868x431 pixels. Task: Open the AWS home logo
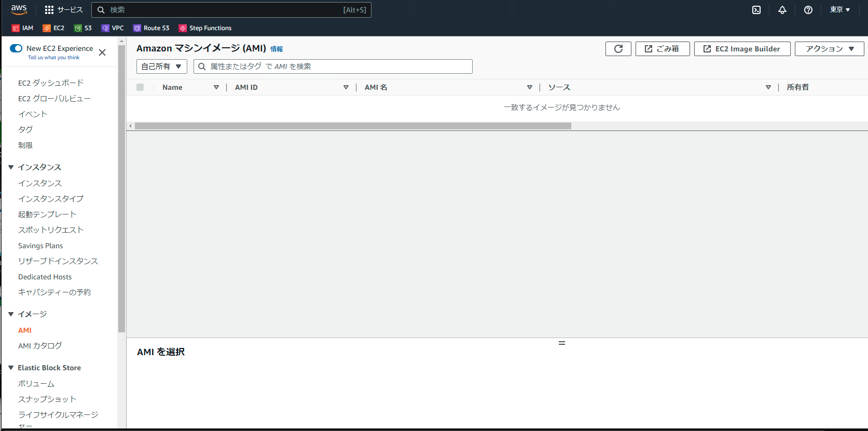point(19,9)
